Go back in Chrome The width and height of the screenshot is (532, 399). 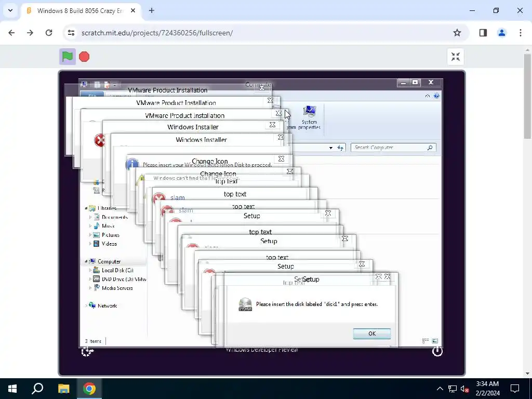11,33
